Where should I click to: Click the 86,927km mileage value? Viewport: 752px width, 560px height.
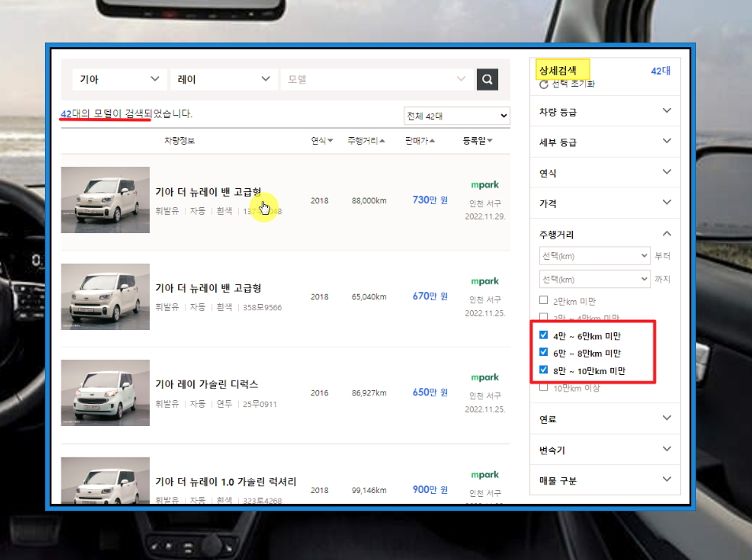[x=369, y=393]
